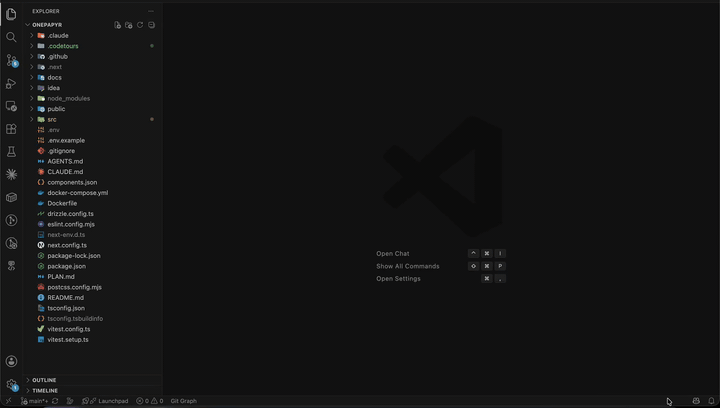
Task: Expand the .codetours folder
Action: pos(92,46)
